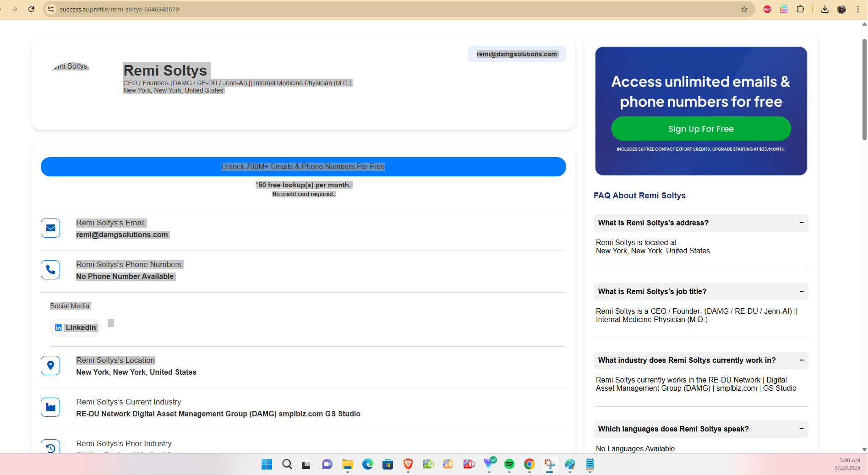Click the Chrome profile avatar
The image size is (868, 475).
click(841, 9)
